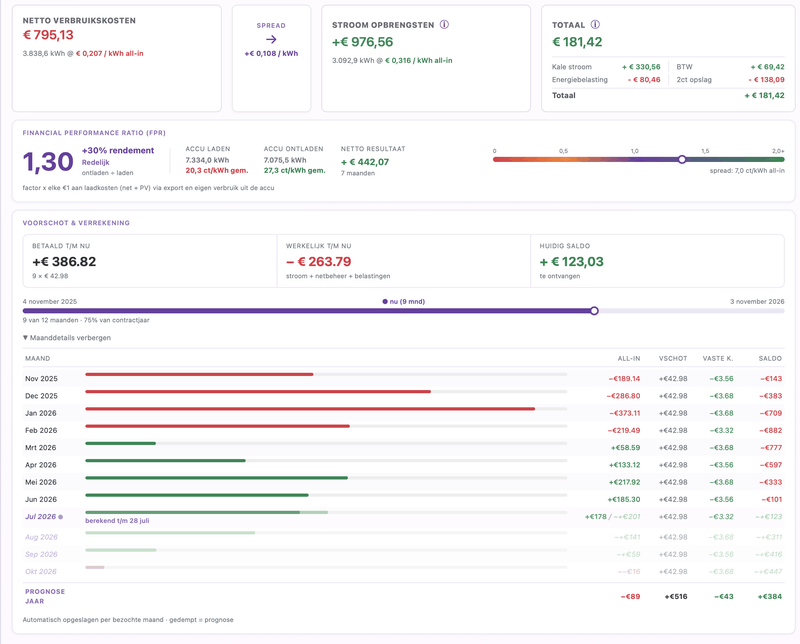Viewport: 800px width, 644px height.
Task: Click the 'berekend t/m 28 juli' note
Action: [x=117, y=521]
